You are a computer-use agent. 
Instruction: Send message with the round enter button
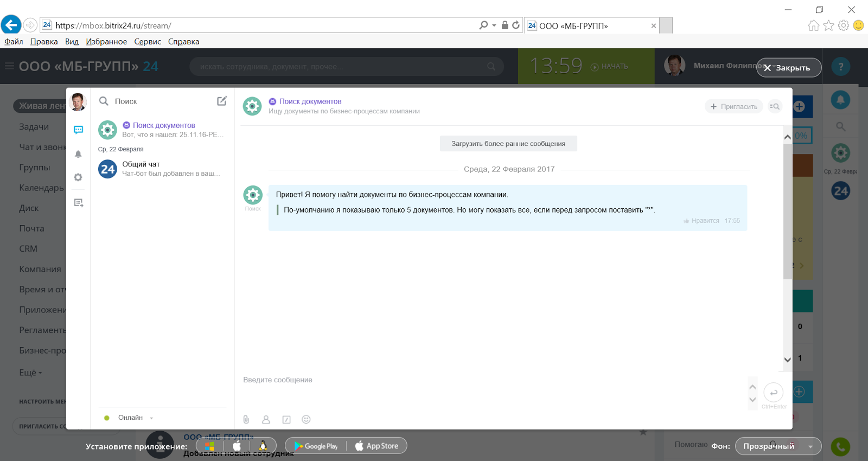773,392
